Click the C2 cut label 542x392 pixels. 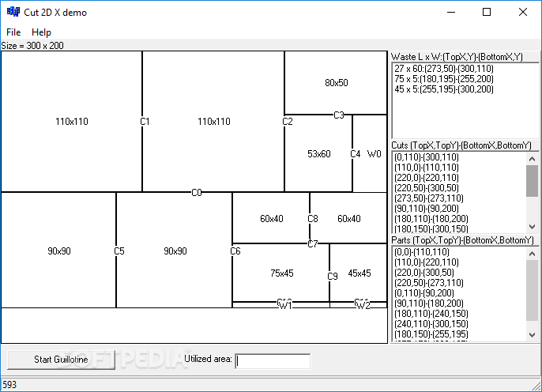tap(288, 122)
